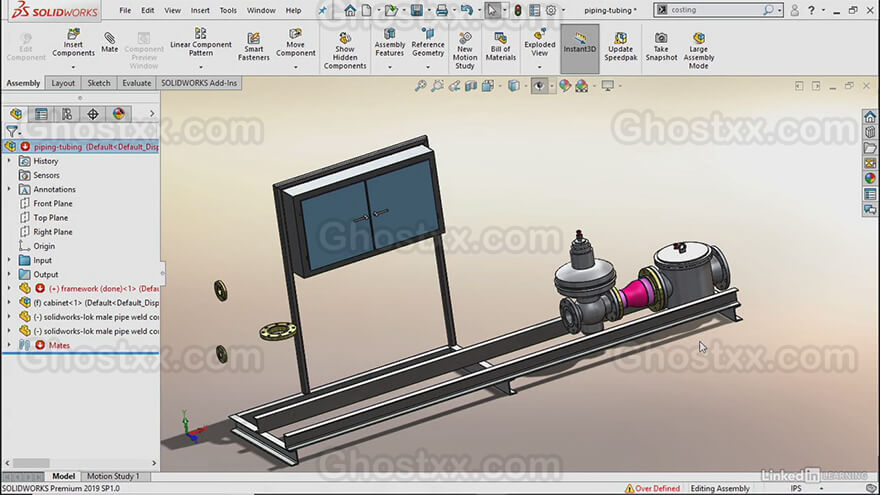Image resolution: width=880 pixels, height=495 pixels.
Task: Select the Mate tool
Action: pos(109,43)
